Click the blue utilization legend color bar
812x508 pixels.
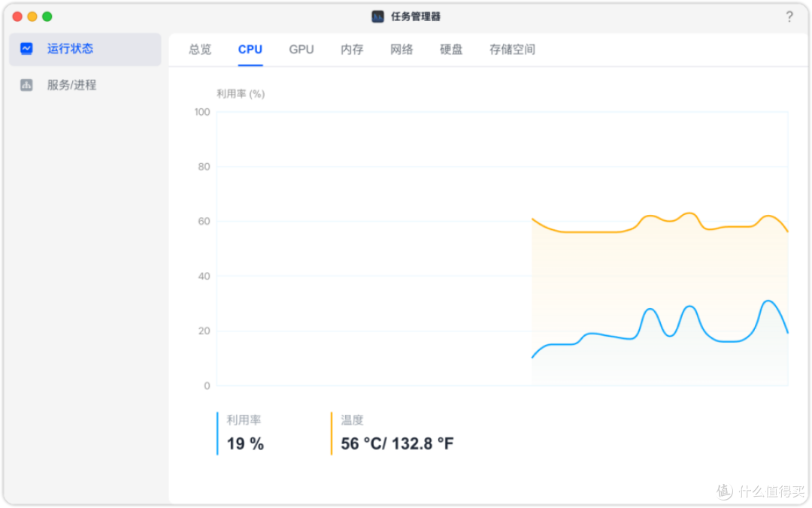(x=217, y=434)
